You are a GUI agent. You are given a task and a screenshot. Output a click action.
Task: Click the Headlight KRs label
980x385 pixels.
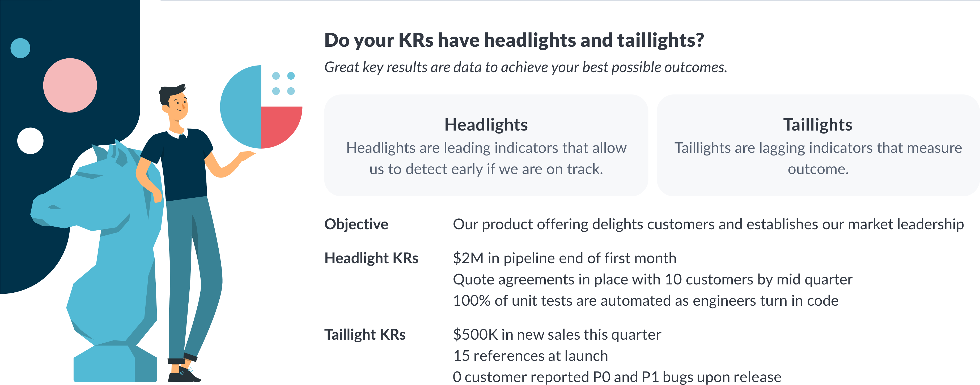(x=371, y=258)
